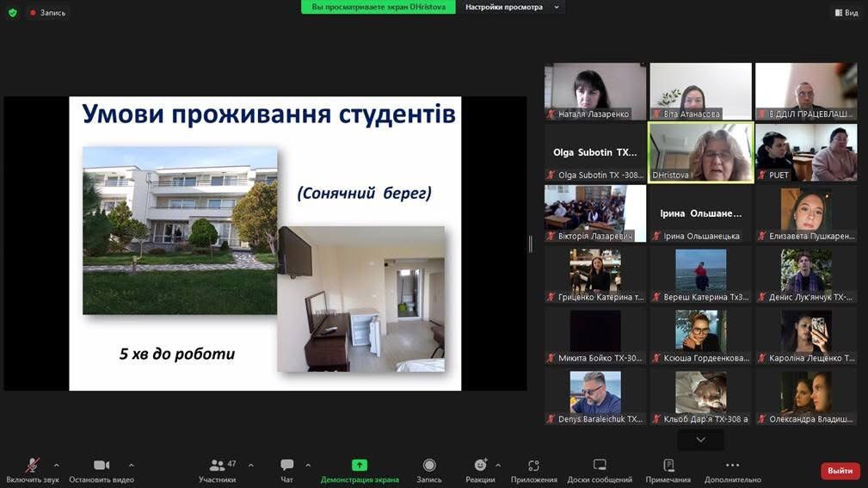The image size is (868, 488).
Task: Click the green encryption shield icon
Action: pyautogui.click(x=12, y=12)
